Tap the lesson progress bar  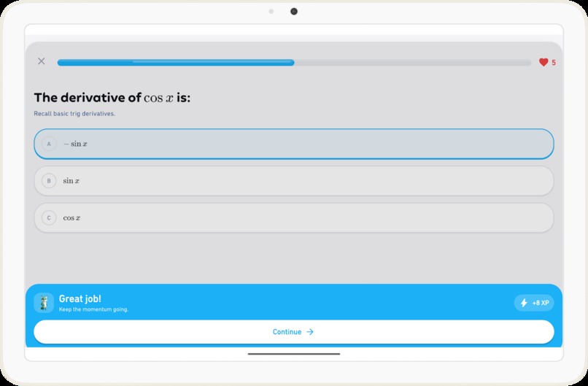294,62
